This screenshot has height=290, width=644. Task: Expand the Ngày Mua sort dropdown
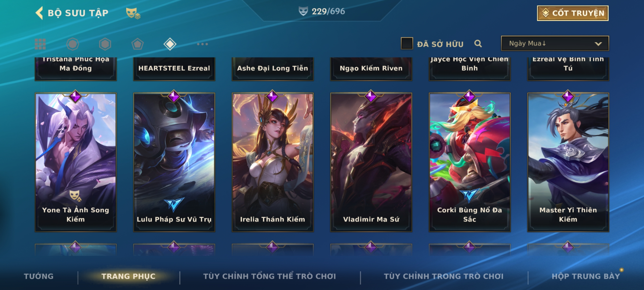click(x=555, y=43)
